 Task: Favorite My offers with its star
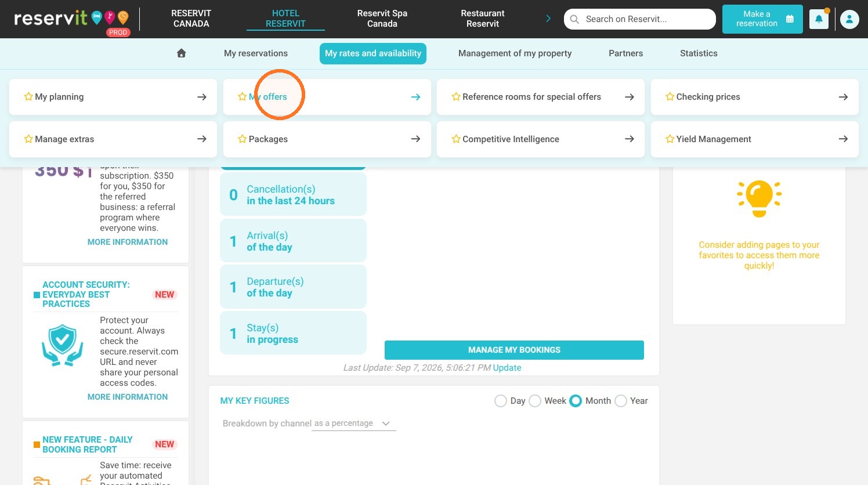(x=243, y=97)
